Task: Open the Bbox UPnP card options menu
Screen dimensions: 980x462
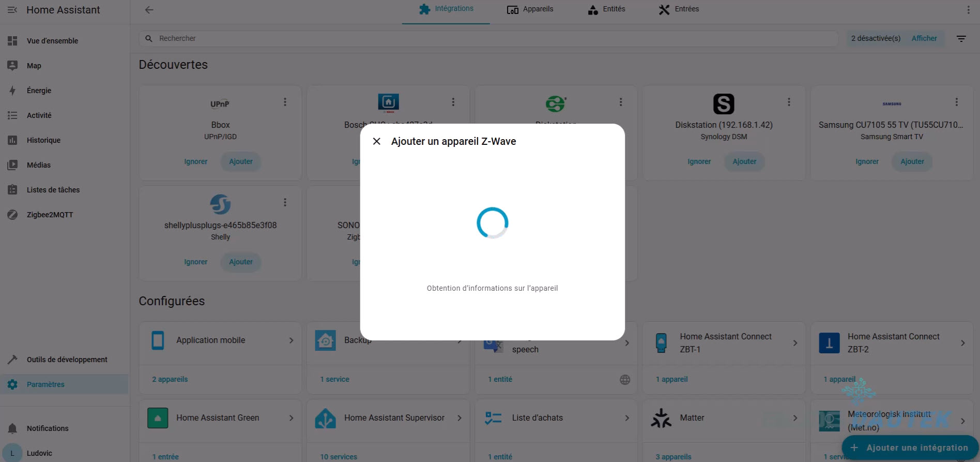Action: click(x=285, y=102)
